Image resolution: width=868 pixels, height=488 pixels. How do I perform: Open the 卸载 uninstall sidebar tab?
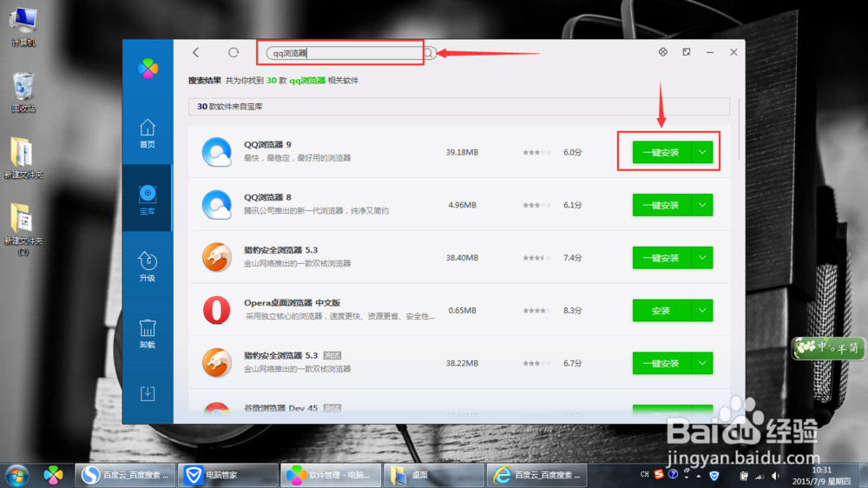(x=148, y=333)
